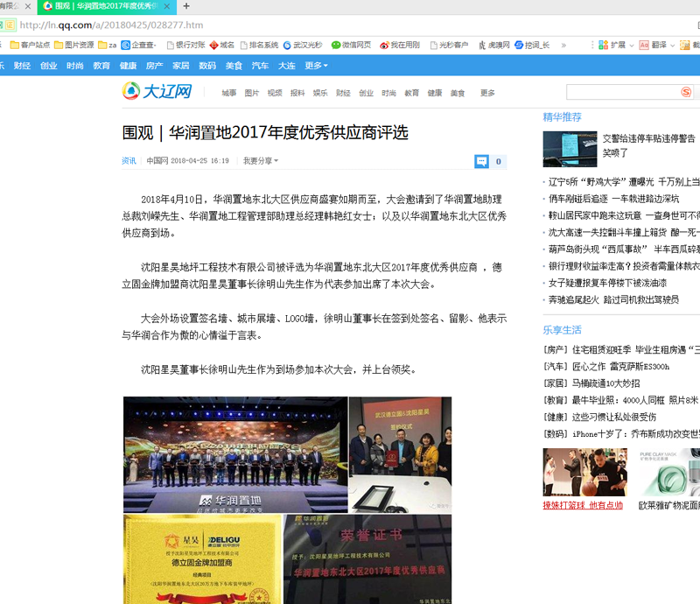700x604 pixels.
Task: Click the Sogou search icon
Action: pyautogui.click(x=686, y=92)
